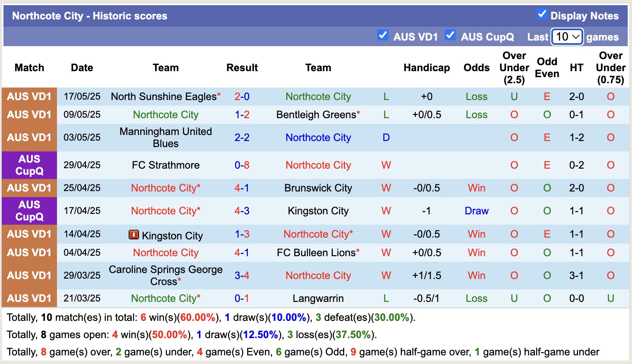
Task: Click the AUS VD1 badge on the North Sunshine Eagles row
Action: [x=29, y=97]
